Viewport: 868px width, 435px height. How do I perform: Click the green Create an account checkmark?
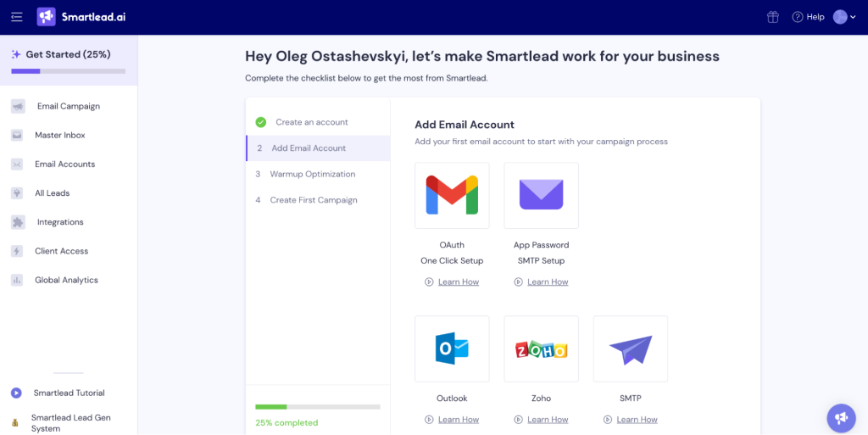261,122
